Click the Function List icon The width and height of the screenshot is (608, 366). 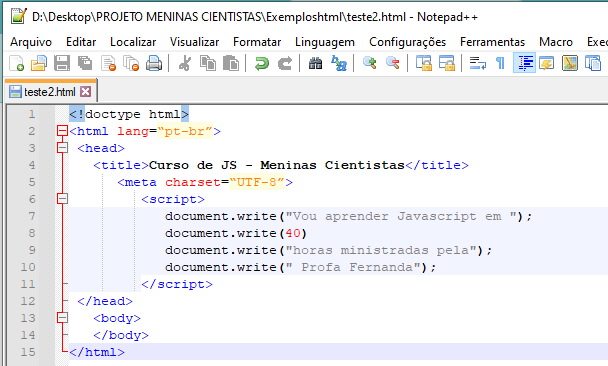(593, 63)
